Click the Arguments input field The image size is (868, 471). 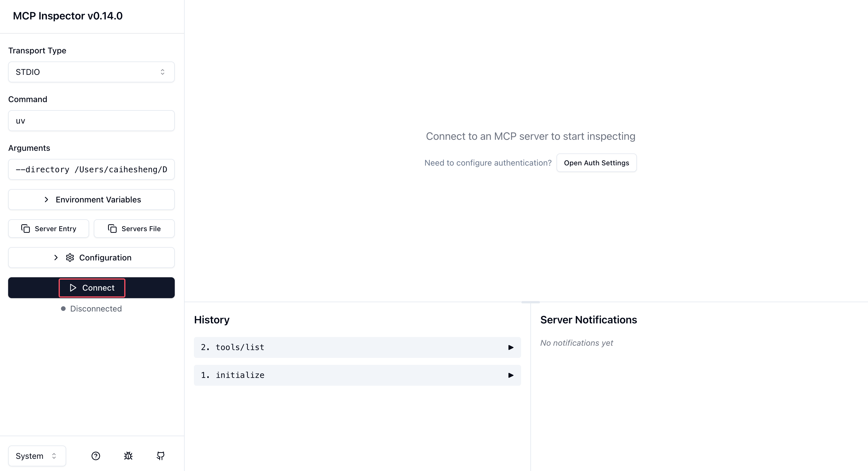tap(91, 169)
